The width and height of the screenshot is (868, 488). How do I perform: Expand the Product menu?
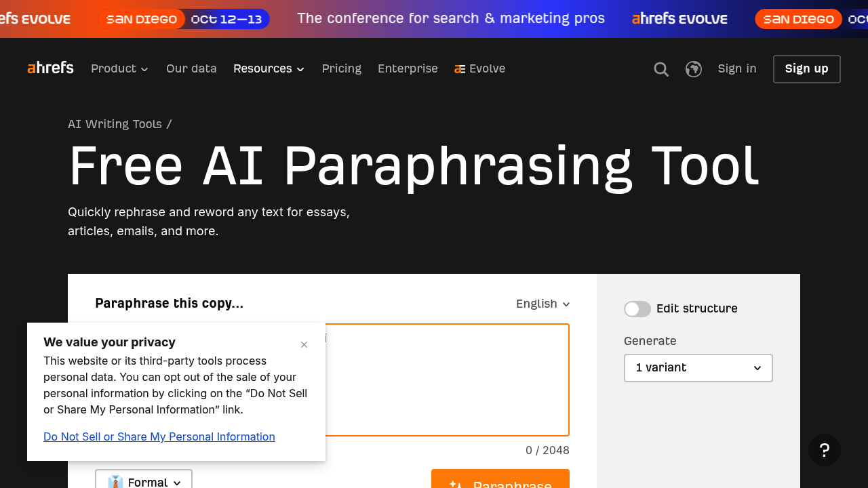coord(119,68)
